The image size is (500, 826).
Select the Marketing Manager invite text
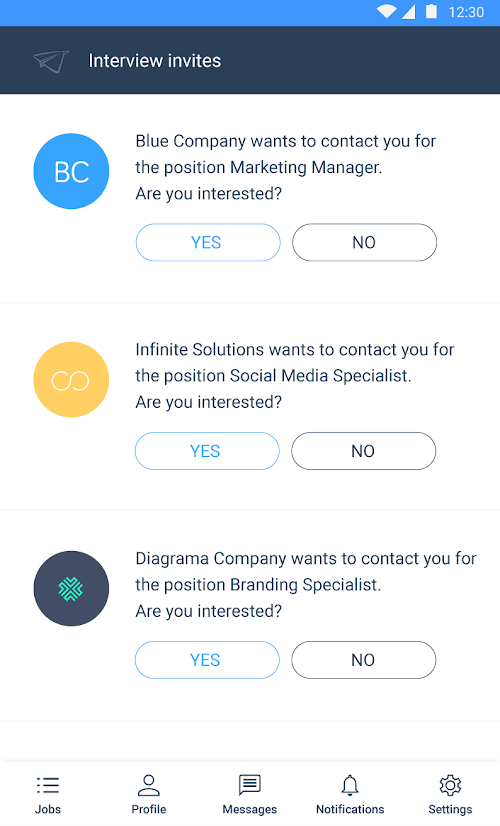click(x=286, y=167)
